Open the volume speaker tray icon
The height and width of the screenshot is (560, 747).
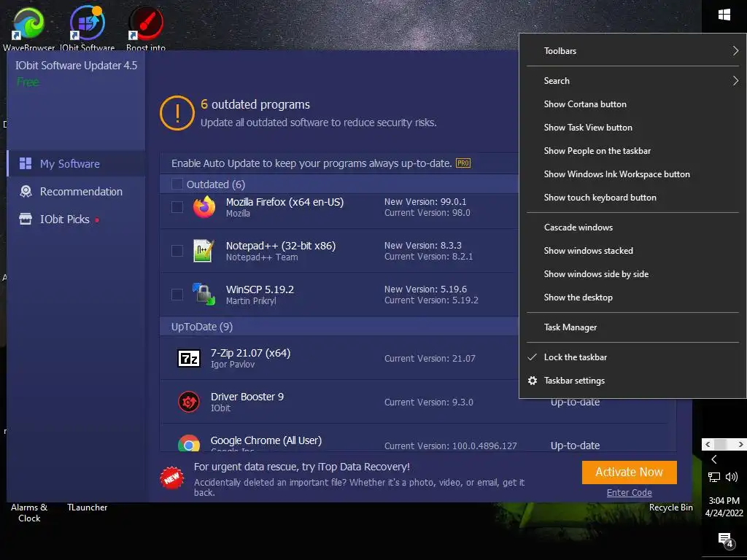coord(731,477)
